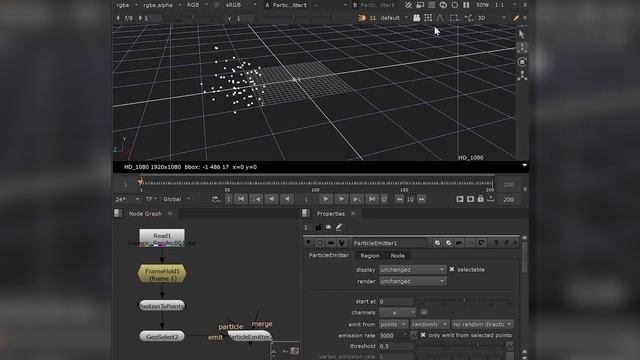
Task: Open the 3D view mode dropdown
Action: point(491,18)
